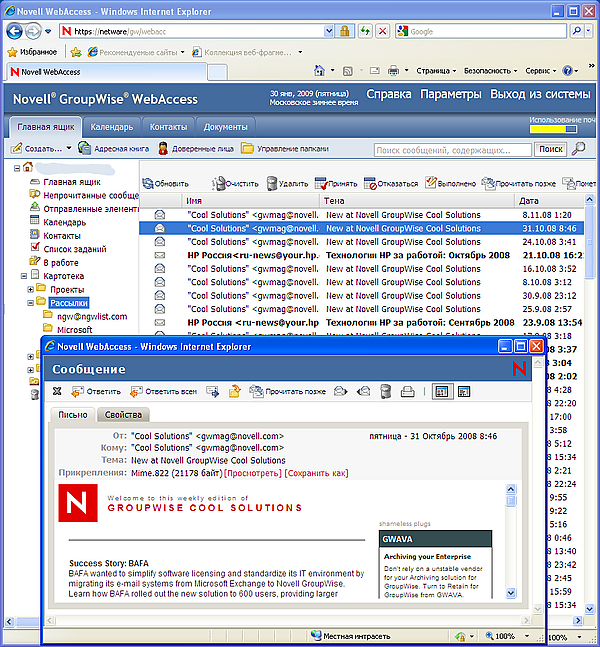Click the Просмотреть attachment link

[x=253, y=472]
